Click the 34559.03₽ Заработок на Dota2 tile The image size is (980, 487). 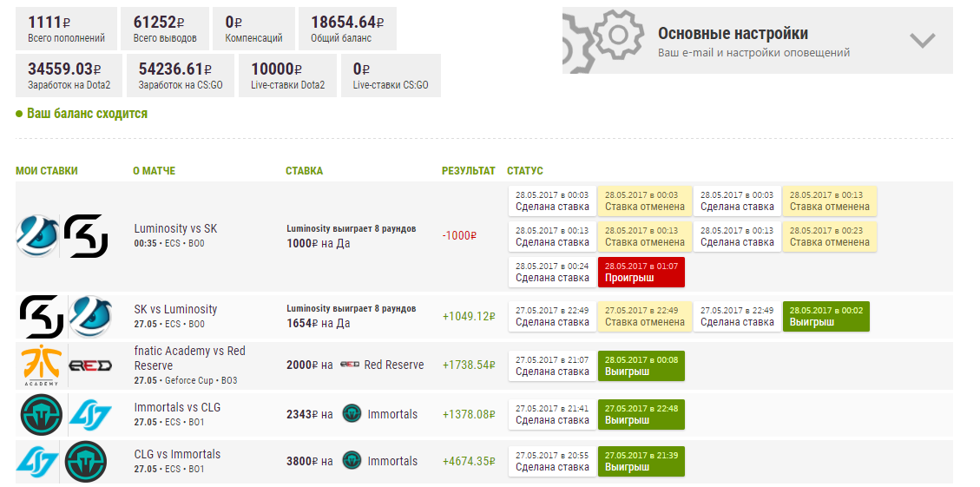click(x=69, y=76)
